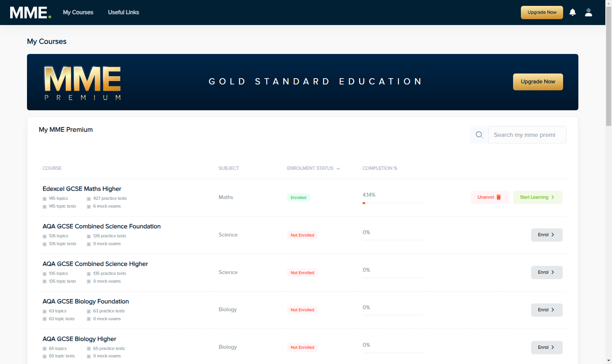Image resolution: width=612 pixels, height=364 pixels.
Task: Click the bullet icon beside 65 practice tests
Action: tap(89, 349)
